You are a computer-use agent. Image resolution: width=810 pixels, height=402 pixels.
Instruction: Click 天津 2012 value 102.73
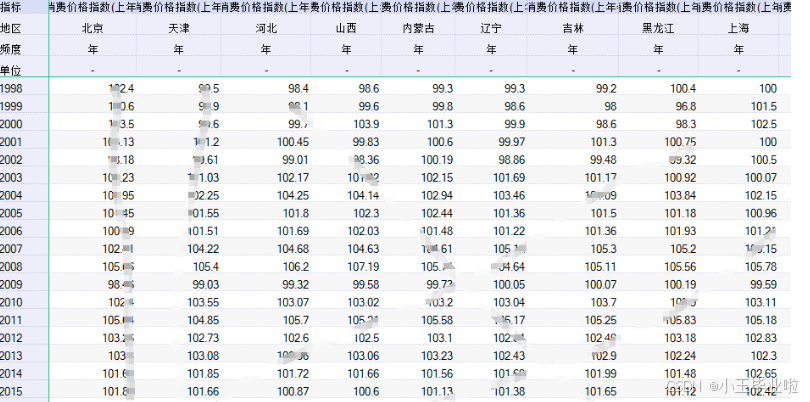(203, 338)
